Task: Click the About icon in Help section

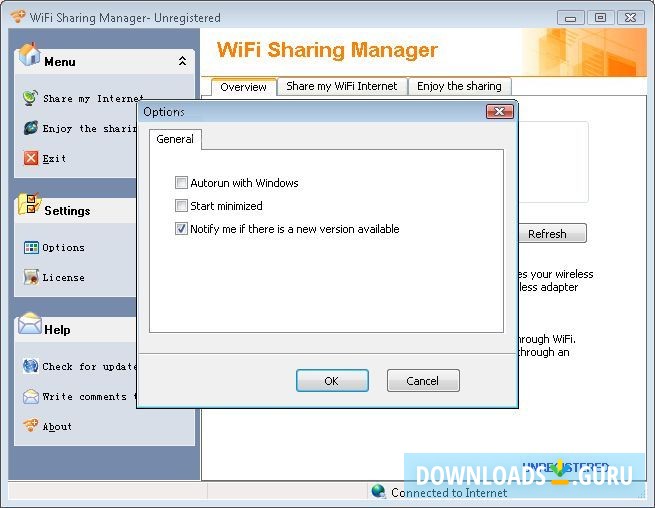Action: point(30,426)
